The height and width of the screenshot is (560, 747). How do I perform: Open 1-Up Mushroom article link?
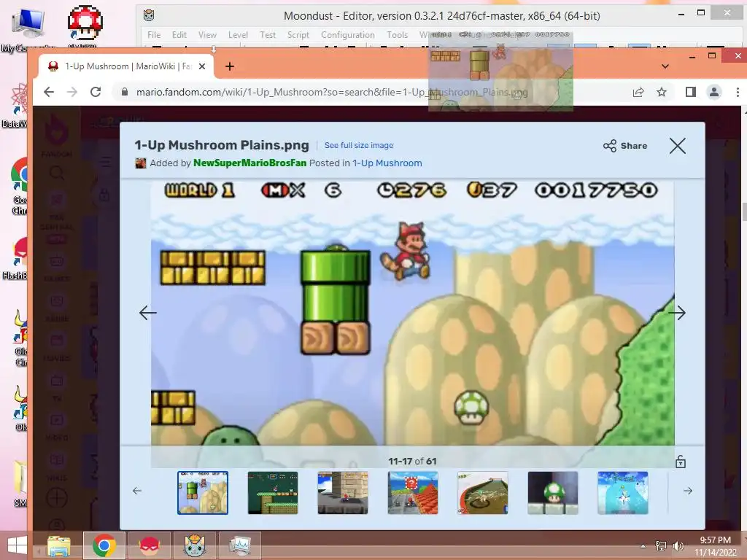click(x=387, y=163)
